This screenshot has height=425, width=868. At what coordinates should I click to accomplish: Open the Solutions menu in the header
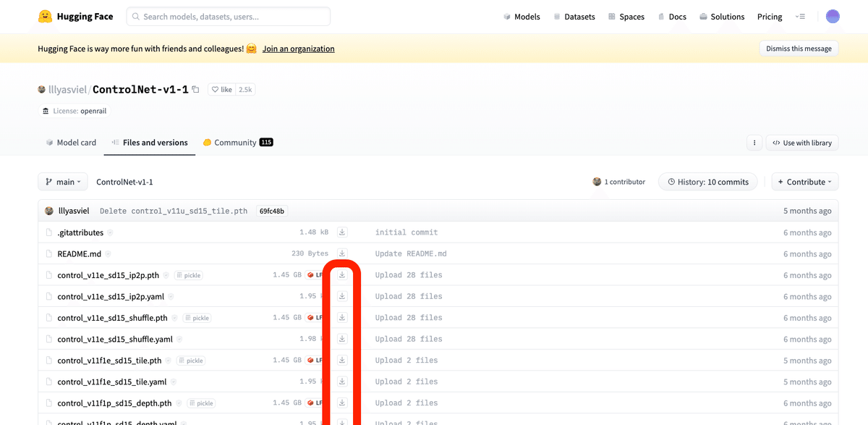(x=722, y=17)
